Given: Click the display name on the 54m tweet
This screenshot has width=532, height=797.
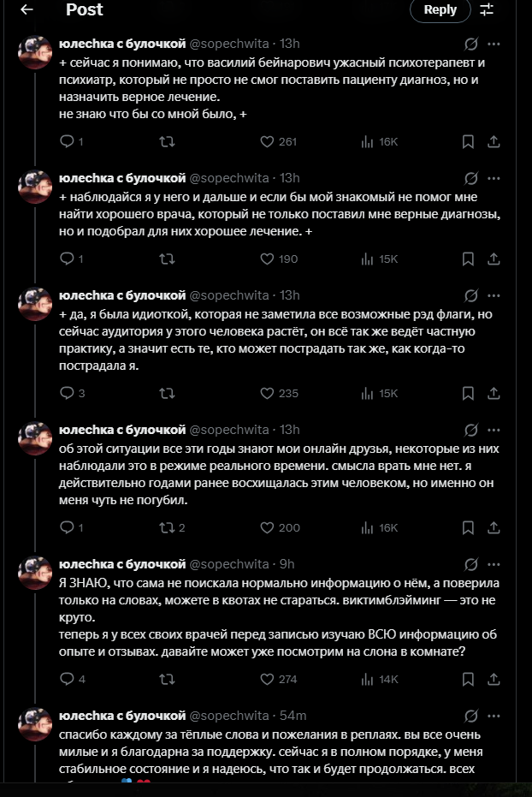Looking at the screenshot, I should tap(121, 716).
